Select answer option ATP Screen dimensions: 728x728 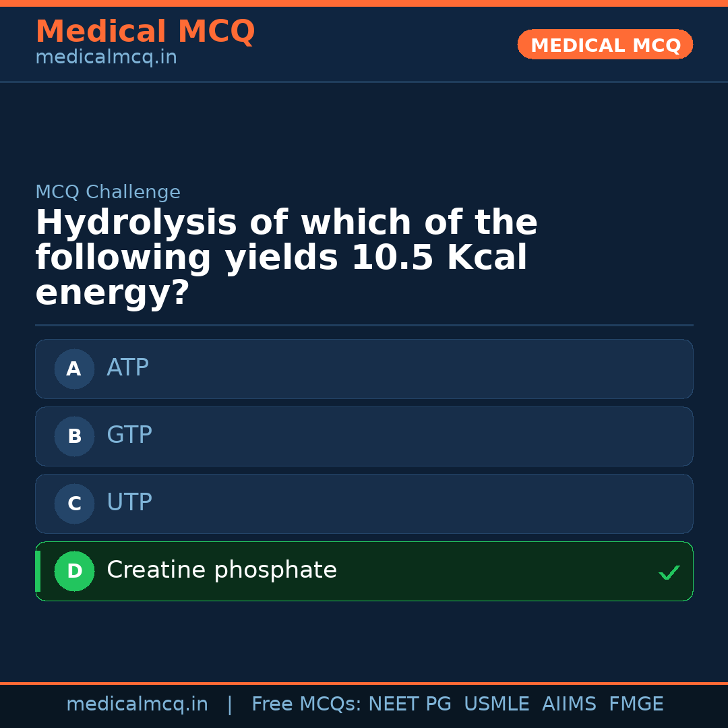[364, 369]
